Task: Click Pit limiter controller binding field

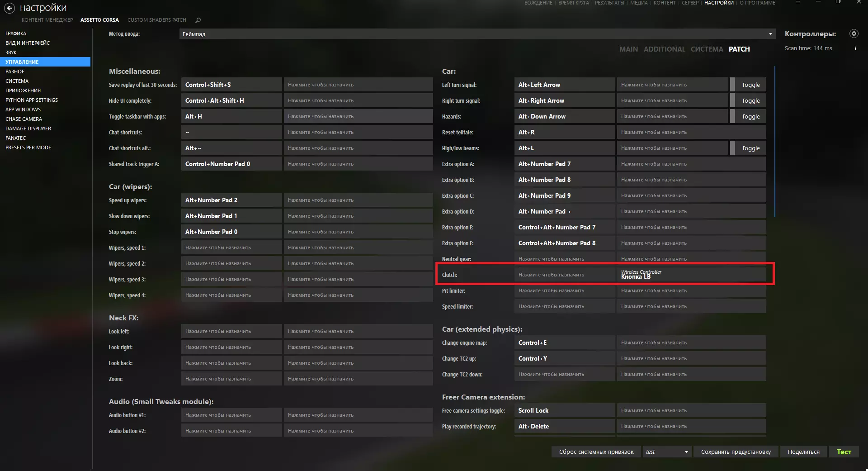Action: pos(691,290)
